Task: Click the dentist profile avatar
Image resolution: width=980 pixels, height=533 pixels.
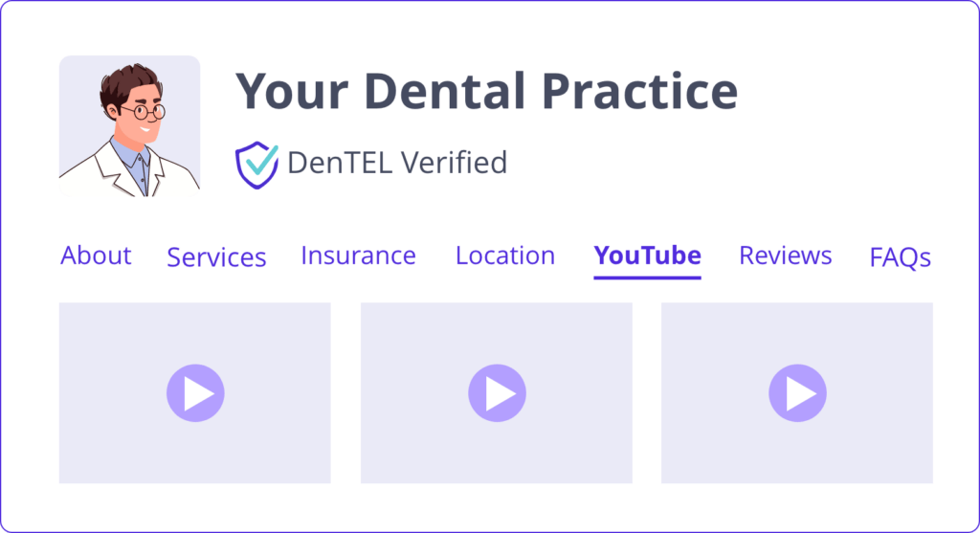Action: [130, 126]
